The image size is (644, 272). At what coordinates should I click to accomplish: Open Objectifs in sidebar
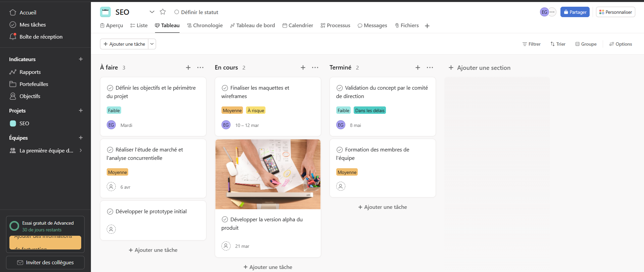pos(25,96)
